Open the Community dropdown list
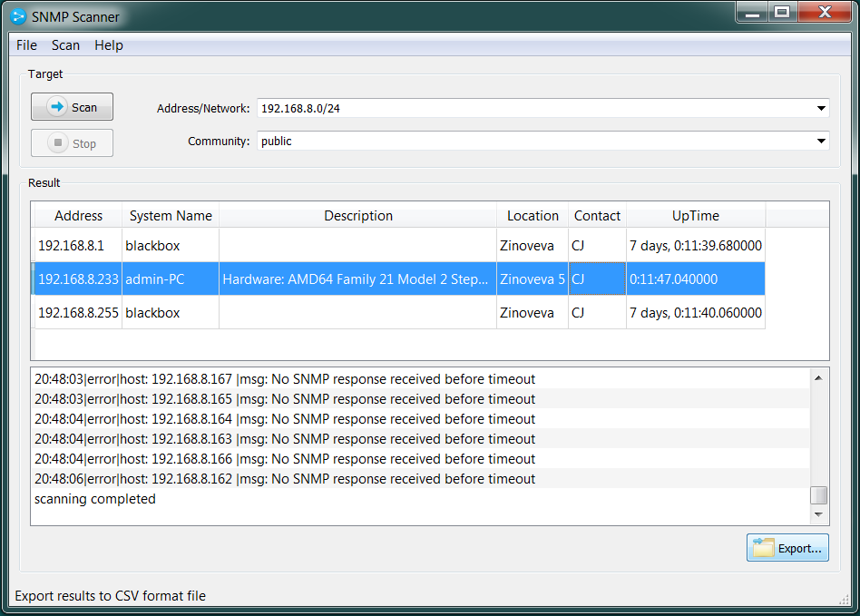The image size is (860, 616). tap(821, 141)
